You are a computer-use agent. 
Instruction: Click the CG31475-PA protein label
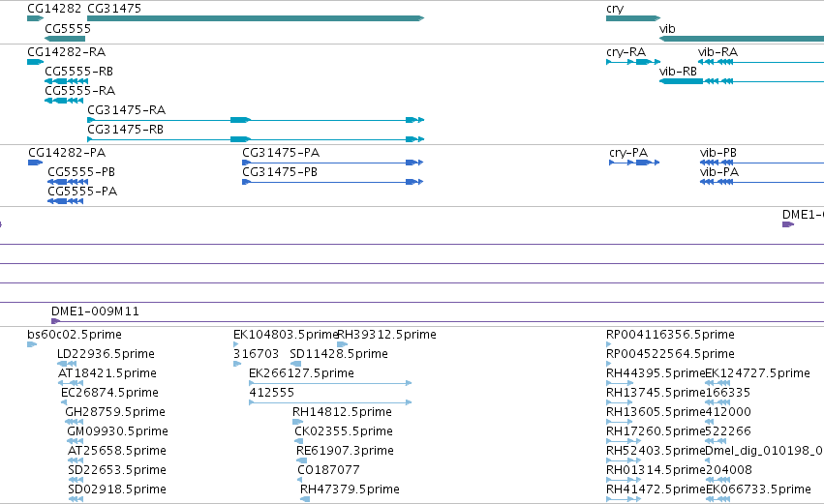pyautogui.click(x=281, y=153)
